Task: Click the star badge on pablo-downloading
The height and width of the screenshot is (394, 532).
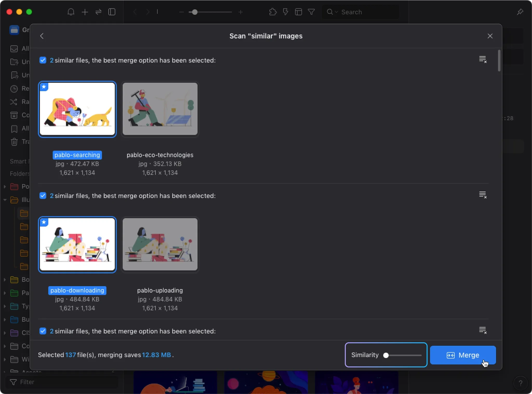Action: [44, 222]
